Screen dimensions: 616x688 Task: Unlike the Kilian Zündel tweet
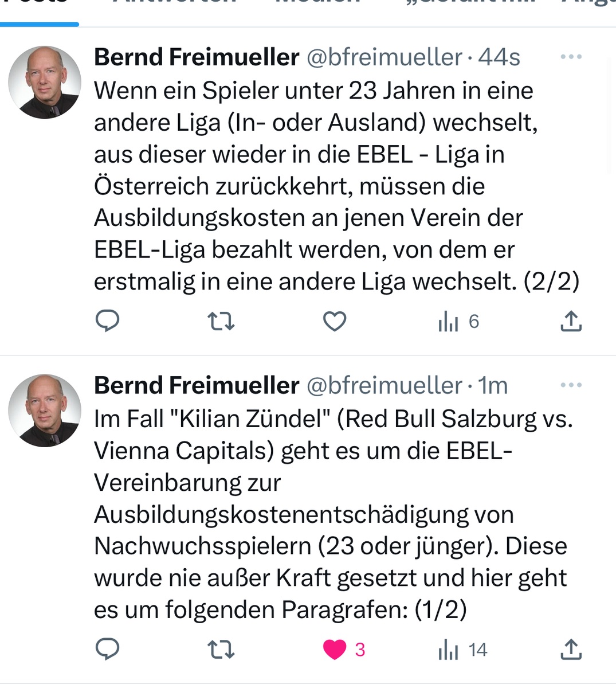pyautogui.click(x=336, y=650)
